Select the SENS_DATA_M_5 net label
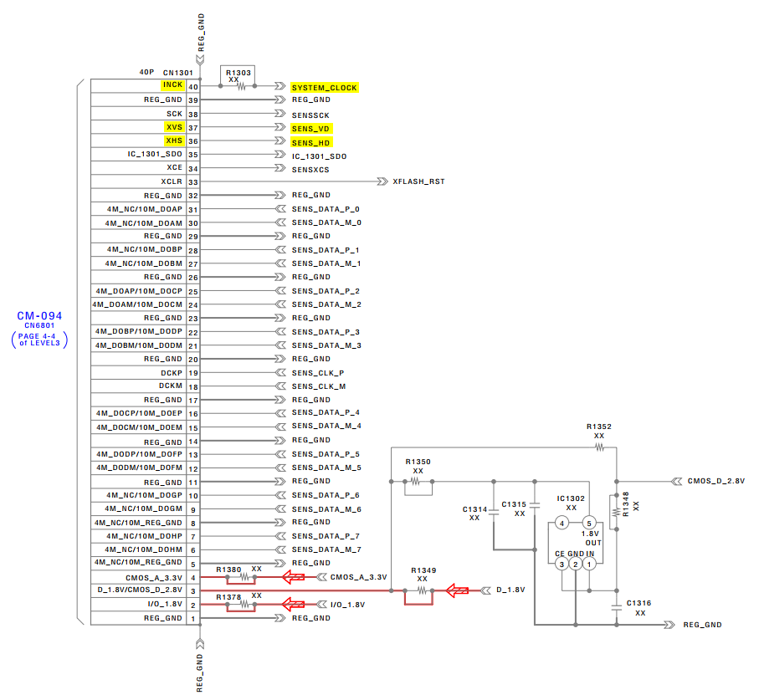 click(326, 468)
